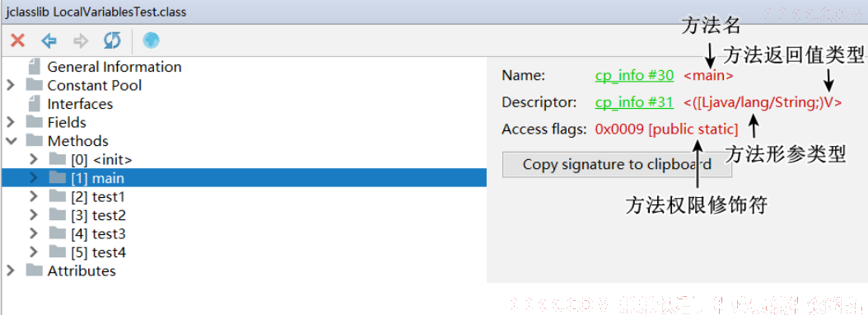Open the globe web browser icon
Screen dimensions: 868x315
point(152,40)
